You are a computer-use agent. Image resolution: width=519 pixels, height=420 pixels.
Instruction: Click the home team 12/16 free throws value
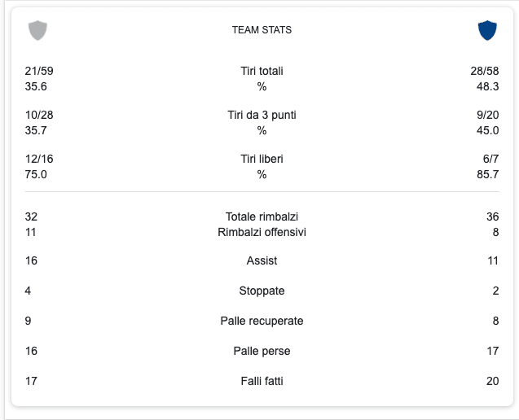[39, 159]
